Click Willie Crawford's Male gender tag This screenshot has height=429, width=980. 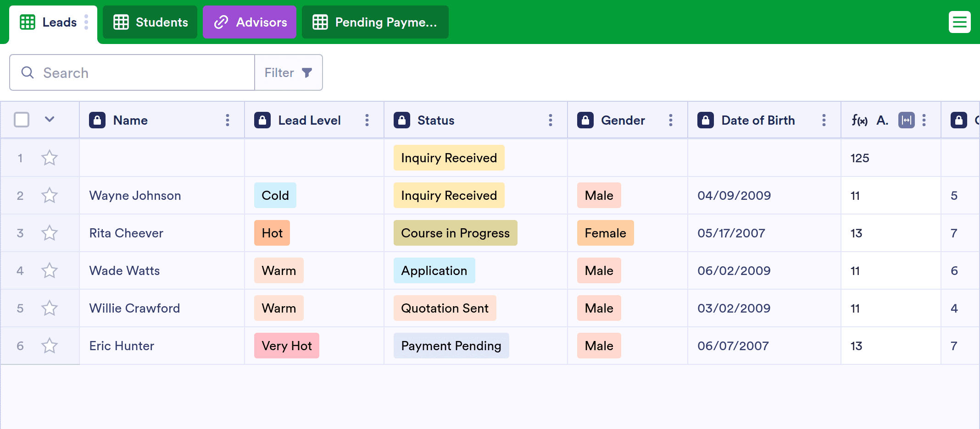click(x=599, y=308)
